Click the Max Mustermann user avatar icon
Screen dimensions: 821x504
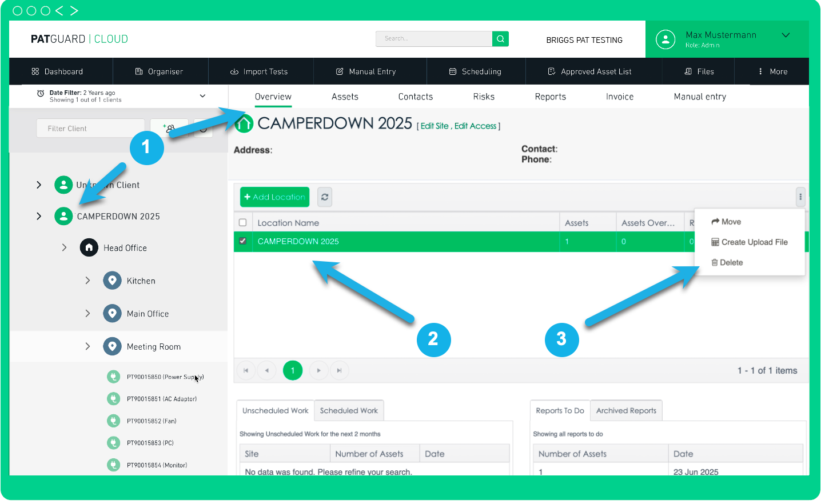click(665, 39)
